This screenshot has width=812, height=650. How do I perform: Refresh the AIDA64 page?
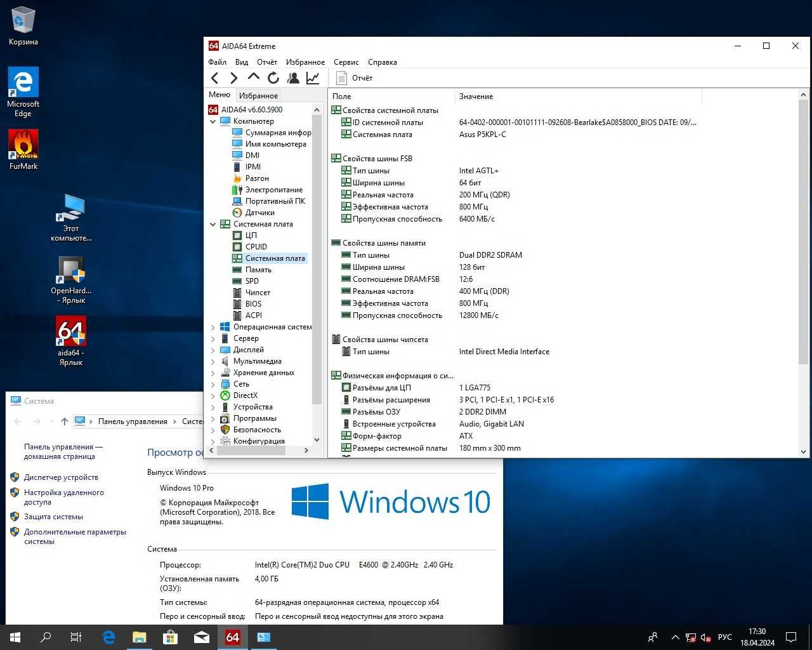point(273,78)
